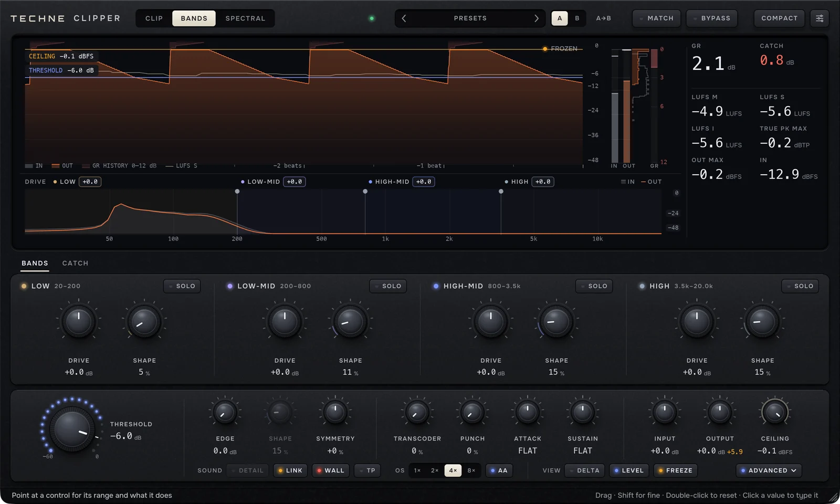Click the threshold value -6.0 dB

(125, 436)
